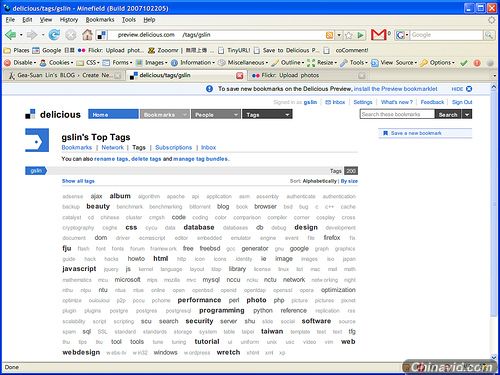Viewport: 500px width, 375px height.
Task: Click the green Back arrow button
Action: [x=11, y=35]
